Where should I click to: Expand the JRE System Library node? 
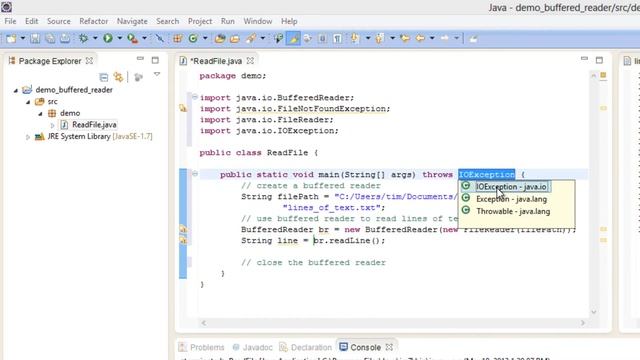(x=27, y=137)
